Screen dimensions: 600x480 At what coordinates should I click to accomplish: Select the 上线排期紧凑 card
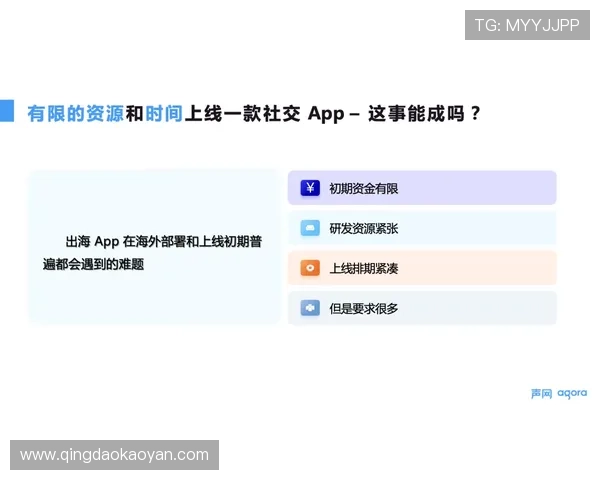pos(422,268)
